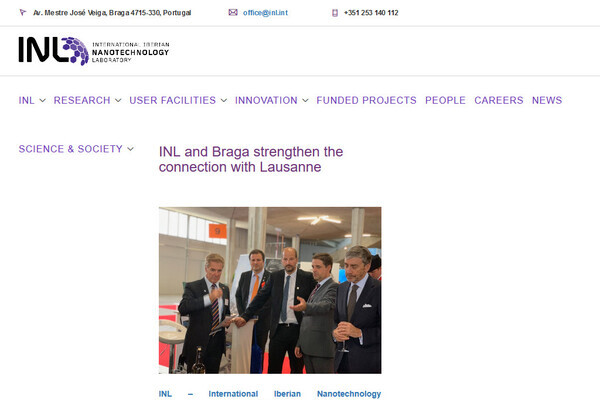Click the article headline about Lausanne
The image size is (600, 400).
point(251,159)
